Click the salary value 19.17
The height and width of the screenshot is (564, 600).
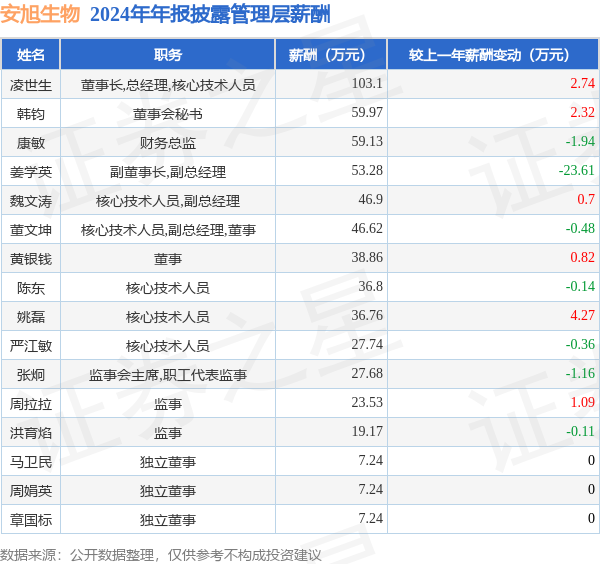(367, 432)
